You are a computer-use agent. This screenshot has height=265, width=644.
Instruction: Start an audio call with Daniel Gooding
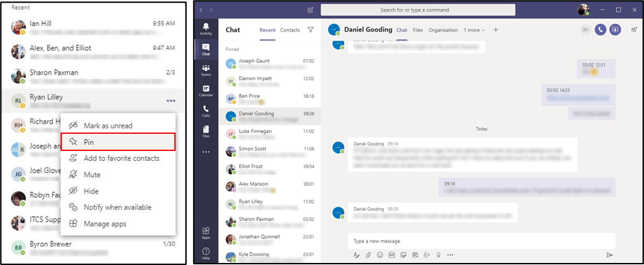pos(600,30)
